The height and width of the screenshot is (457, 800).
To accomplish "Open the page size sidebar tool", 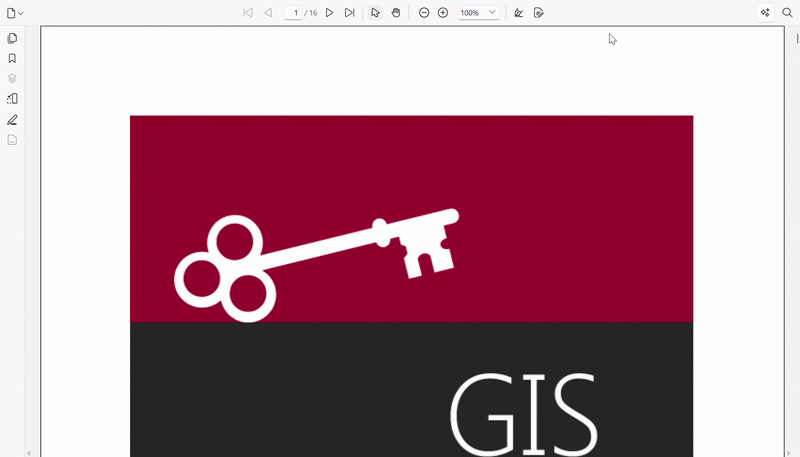I will click(x=12, y=98).
